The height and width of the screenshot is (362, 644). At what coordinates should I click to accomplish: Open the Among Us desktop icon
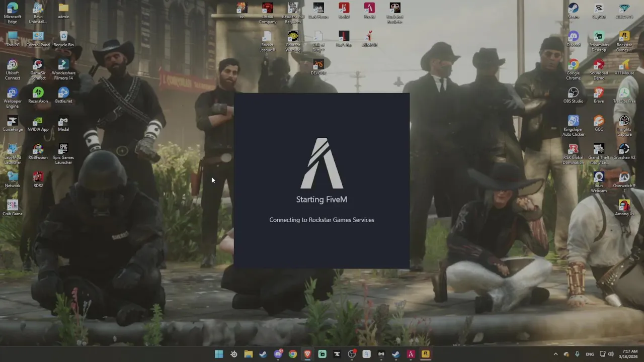click(x=624, y=208)
